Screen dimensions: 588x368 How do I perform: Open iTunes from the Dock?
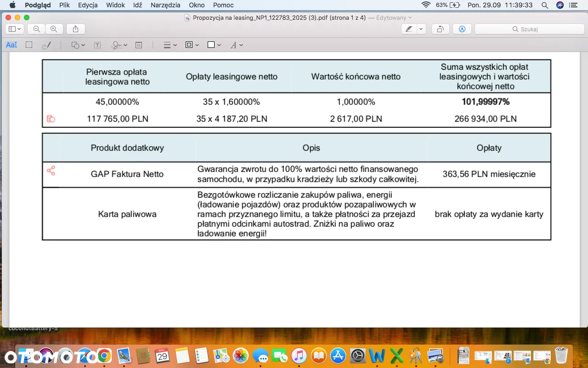[299, 356]
